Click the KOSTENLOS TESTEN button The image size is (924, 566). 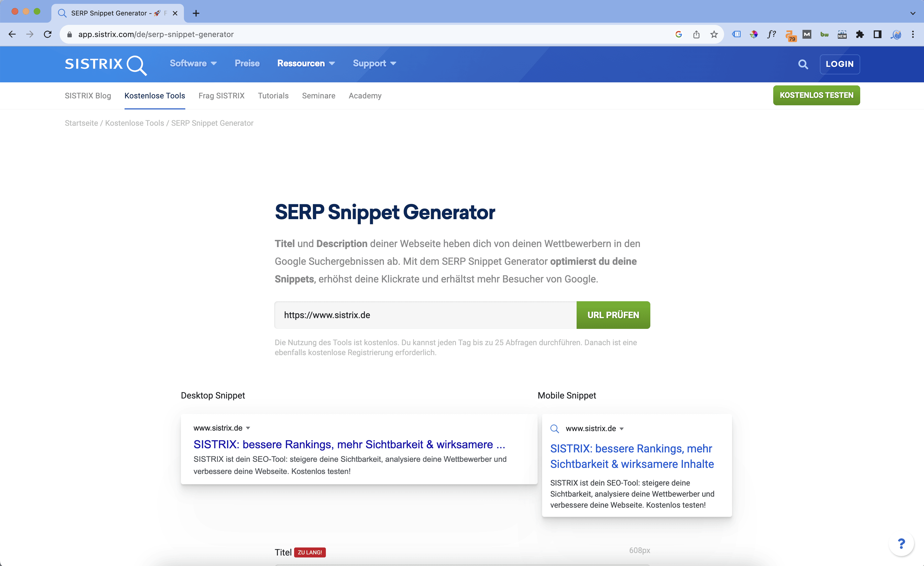[816, 95]
